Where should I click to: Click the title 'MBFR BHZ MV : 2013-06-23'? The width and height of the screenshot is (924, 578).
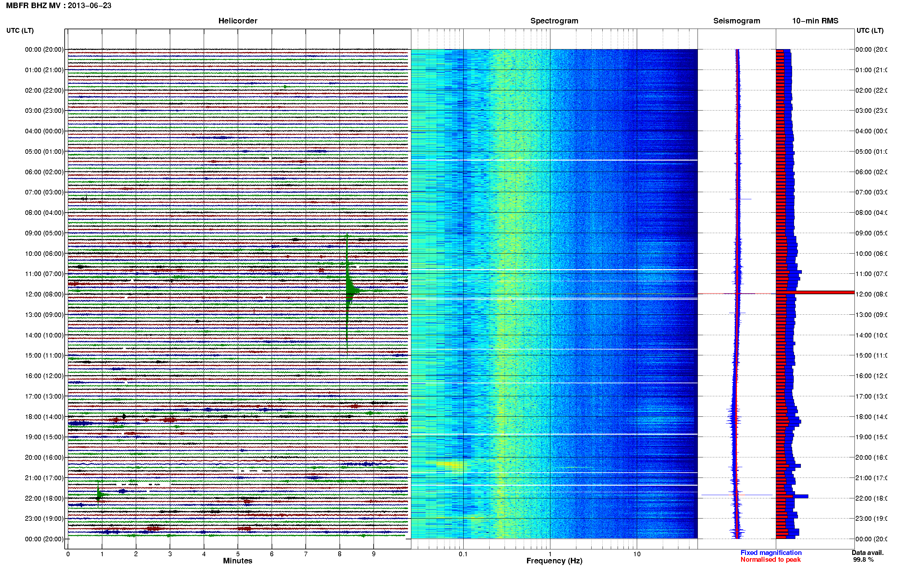click(58, 5)
